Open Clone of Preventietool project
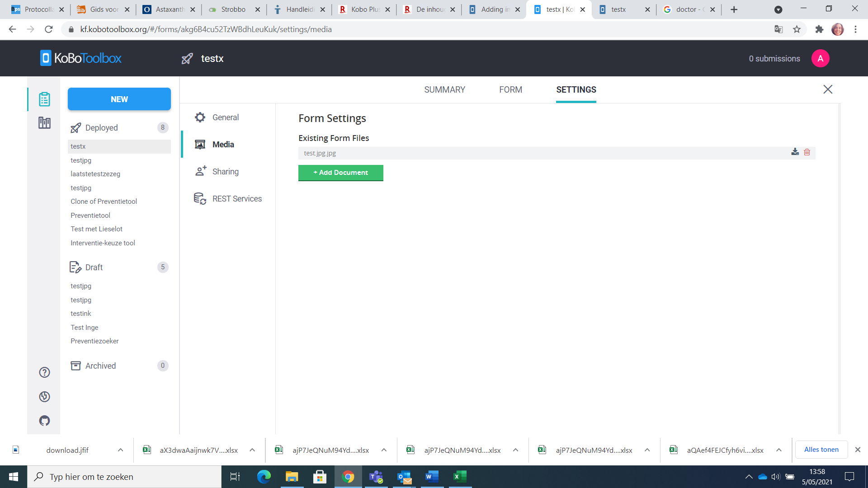Viewport: 868px width, 488px height. (104, 202)
